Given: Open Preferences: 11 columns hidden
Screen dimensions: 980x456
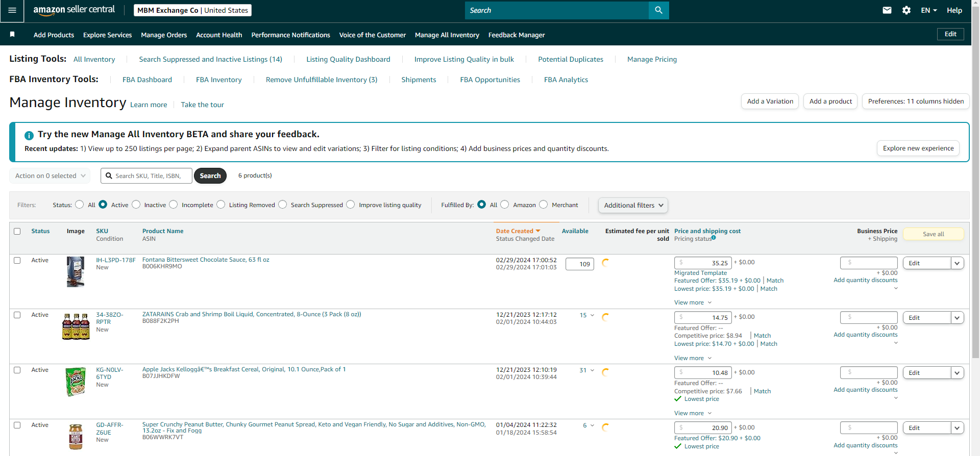Looking at the screenshot, I should [916, 102].
